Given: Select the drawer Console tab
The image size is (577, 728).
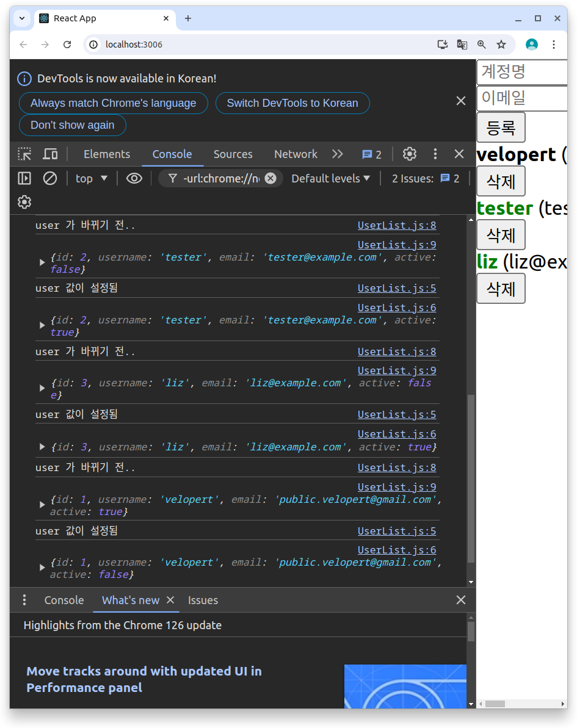Looking at the screenshot, I should (x=64, y=600).
